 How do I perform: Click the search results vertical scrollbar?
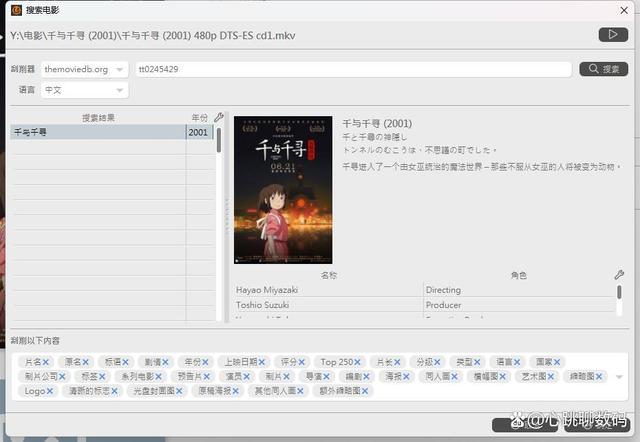click(x=219, y=140)
